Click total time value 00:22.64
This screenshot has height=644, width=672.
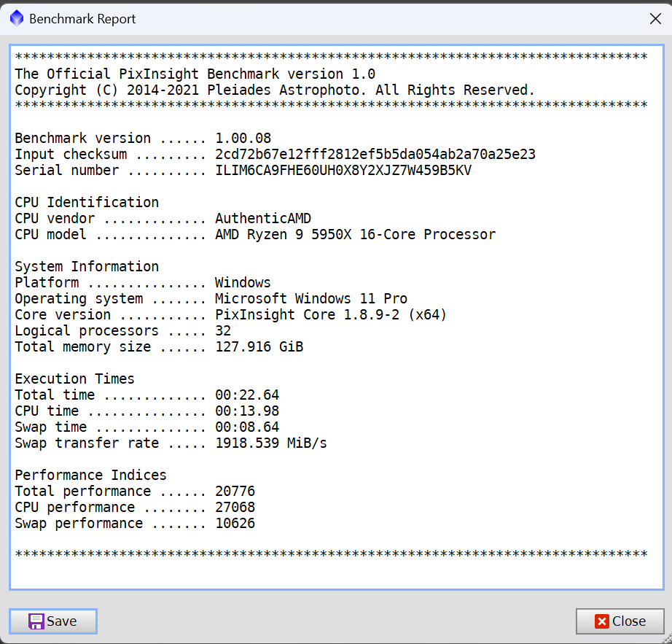click(x=247, y=395)
